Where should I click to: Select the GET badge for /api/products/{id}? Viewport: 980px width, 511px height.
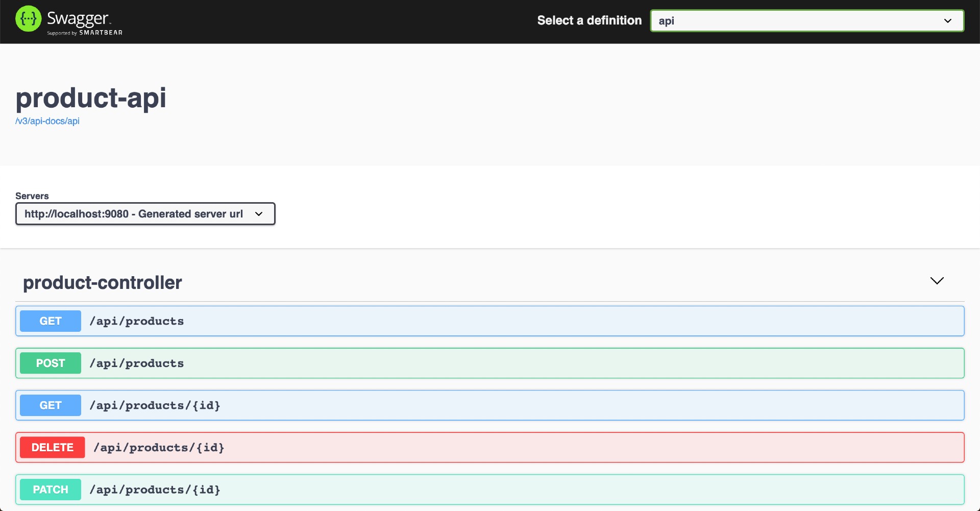click(50, 405)
